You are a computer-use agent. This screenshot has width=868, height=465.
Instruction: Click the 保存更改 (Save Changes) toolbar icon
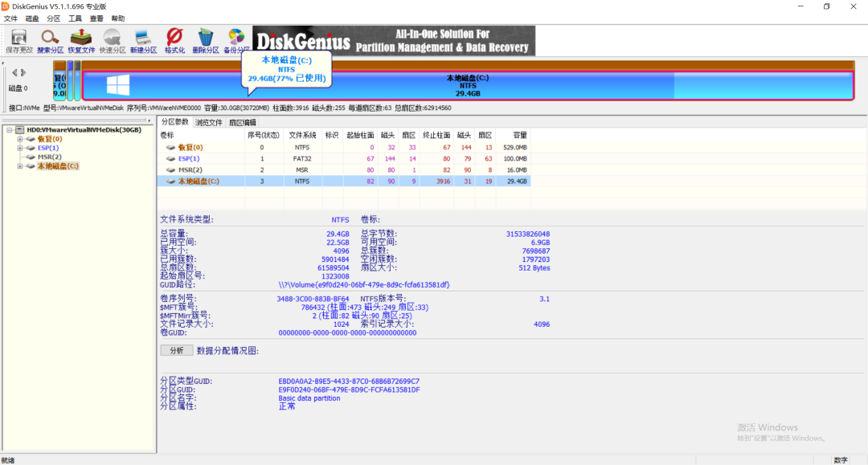[19, 40]
